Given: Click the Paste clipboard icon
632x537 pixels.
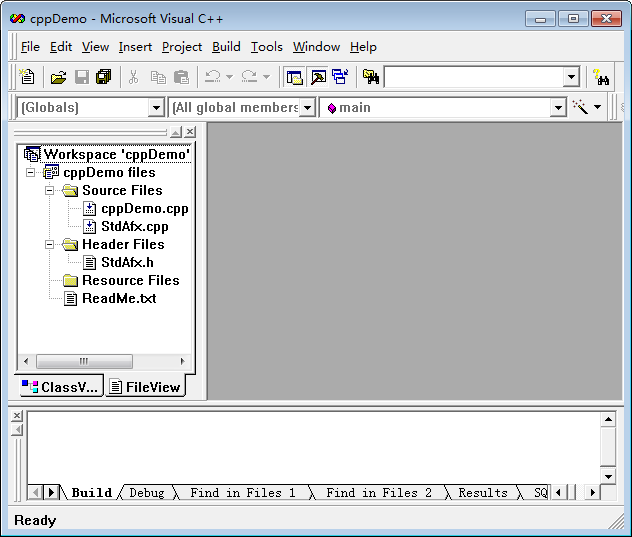Looking at the screenshot, I should [x=181, y=77].
